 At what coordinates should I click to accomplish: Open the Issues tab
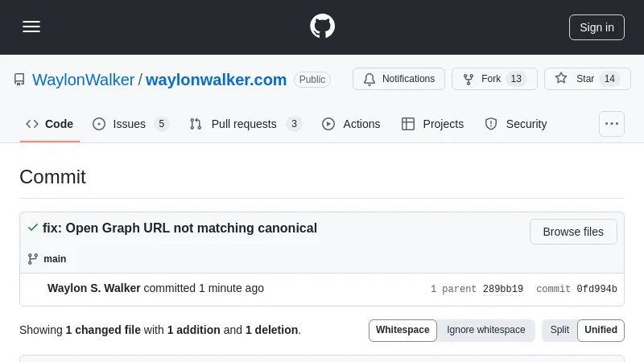pos(130,124)
